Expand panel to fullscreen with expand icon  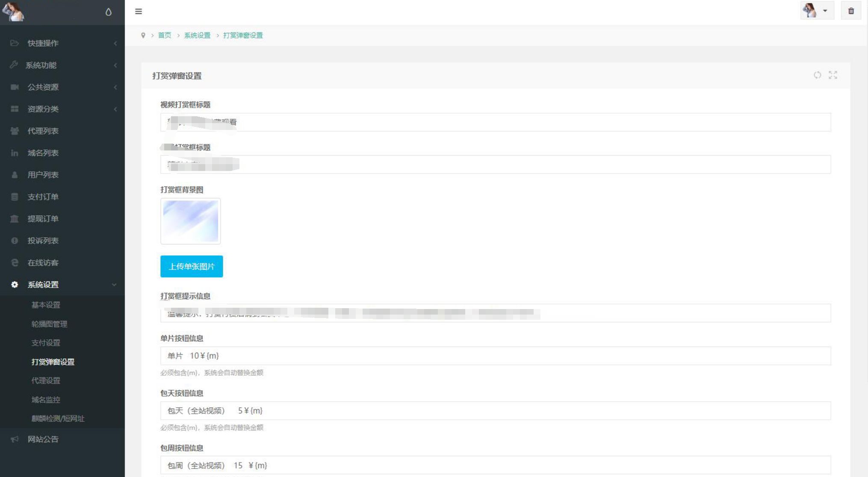(x=833, y=75)
